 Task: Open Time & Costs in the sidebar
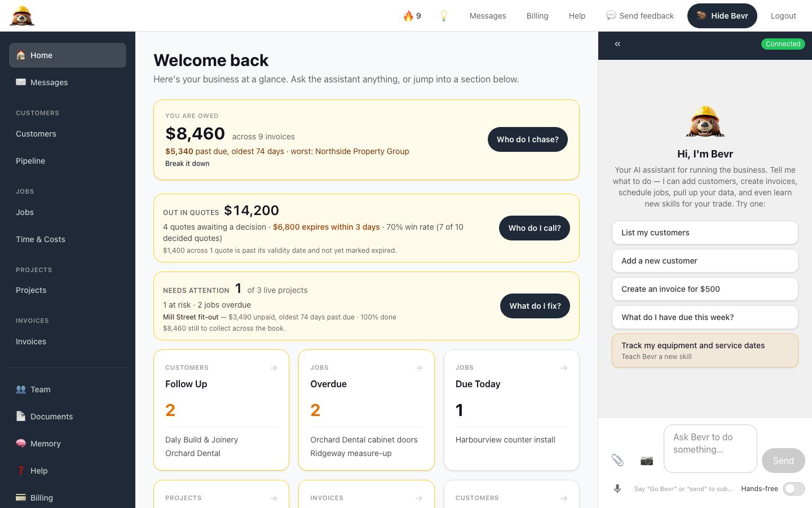tap(68, 239)
